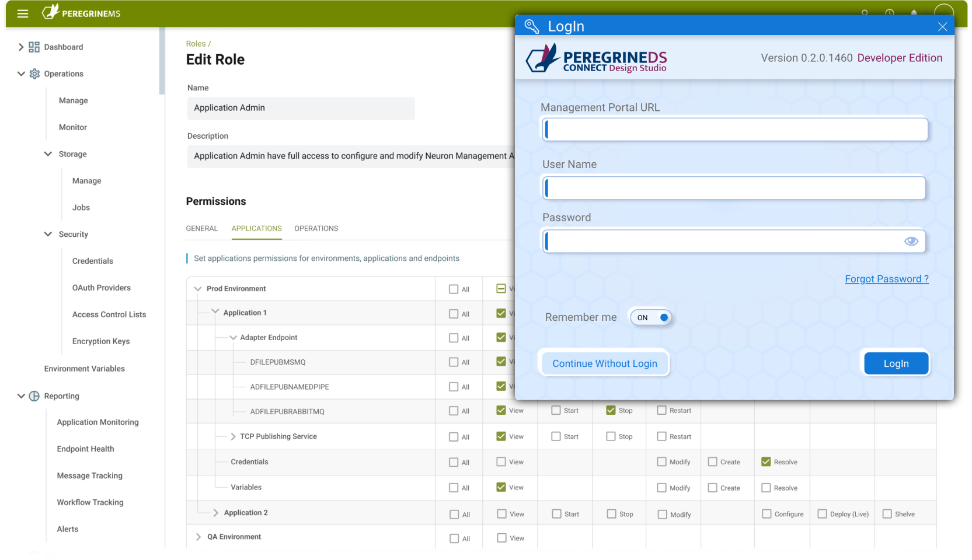Check Configure for Application 2 row
972x560 pixels.
tap(767, 514)
